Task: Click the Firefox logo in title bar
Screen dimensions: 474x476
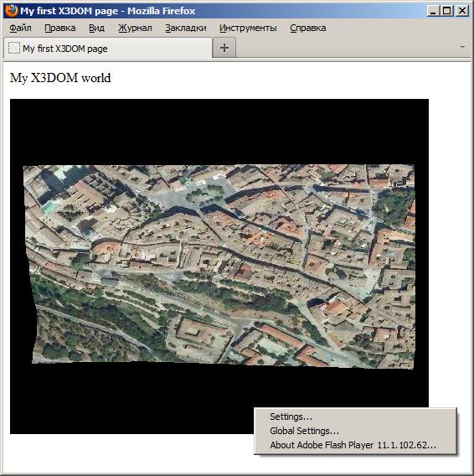Action: (x=11, y=11)
